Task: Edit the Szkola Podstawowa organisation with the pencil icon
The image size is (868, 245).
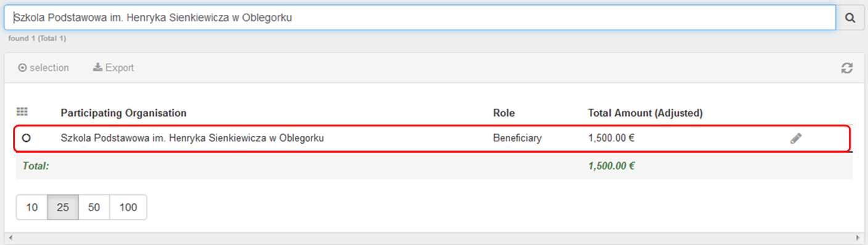Action: [796, 139]
